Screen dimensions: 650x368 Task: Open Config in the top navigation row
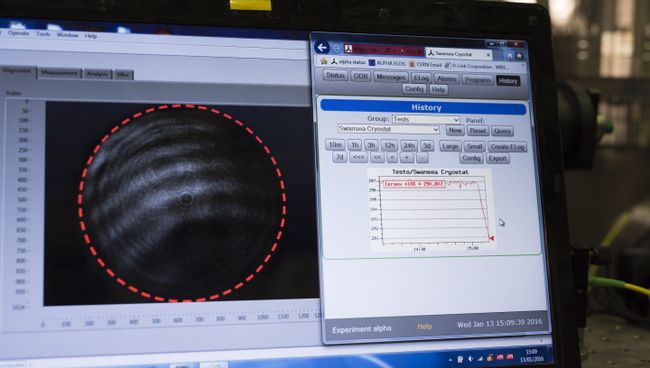[x=414, y=89]
